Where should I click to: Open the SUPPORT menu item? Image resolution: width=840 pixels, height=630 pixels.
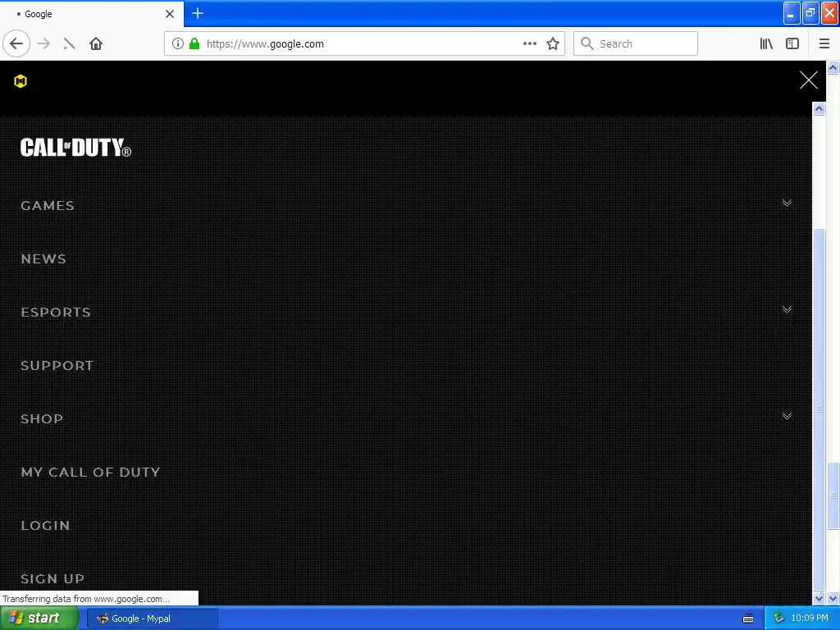pyautogui.click(x=57, y=365)
